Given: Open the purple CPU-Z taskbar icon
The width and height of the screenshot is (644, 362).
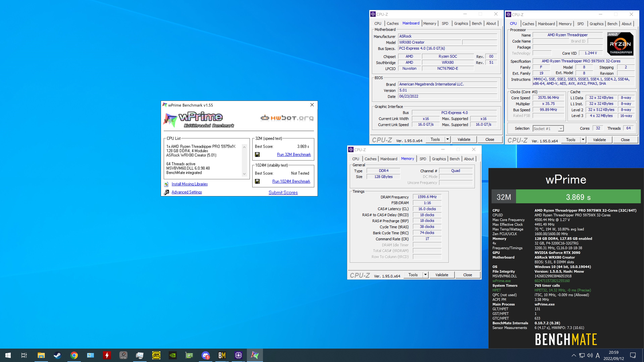Looking at the screenshot, I should pos(238,355).
